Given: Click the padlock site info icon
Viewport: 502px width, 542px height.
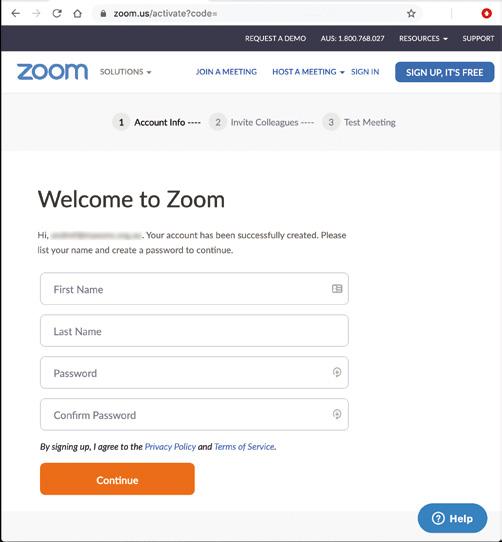Looking at the screenshot, I should 103,13.
